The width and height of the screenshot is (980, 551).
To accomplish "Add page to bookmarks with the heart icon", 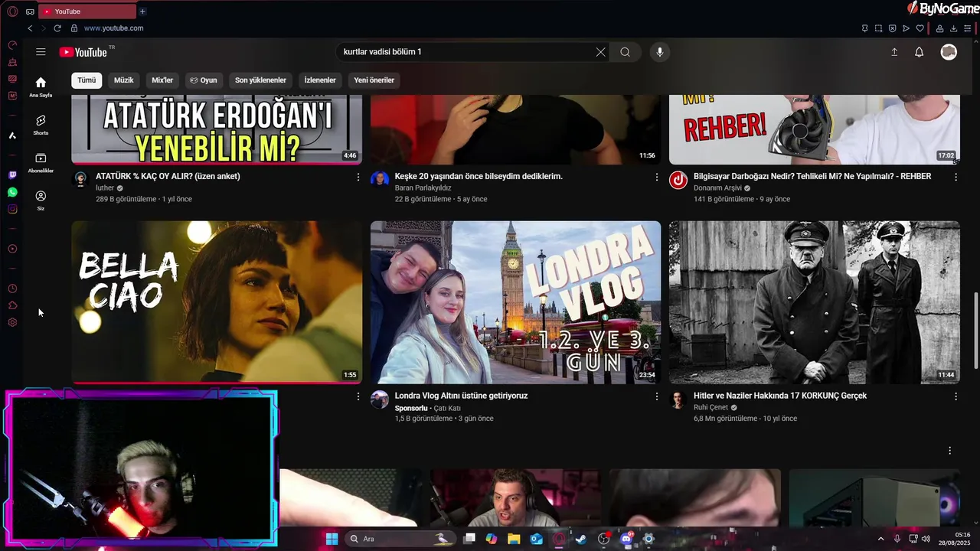I will 920,28.
